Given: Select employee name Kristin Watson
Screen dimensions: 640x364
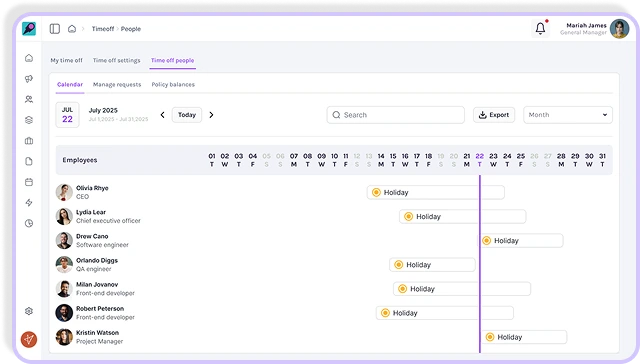Looking at the screenshot, I should click(x=98, y=333).
